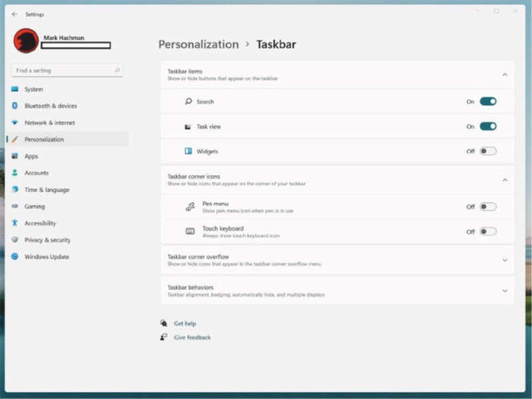Turn off the Search taskbar toggle

(x=488, y=102)
